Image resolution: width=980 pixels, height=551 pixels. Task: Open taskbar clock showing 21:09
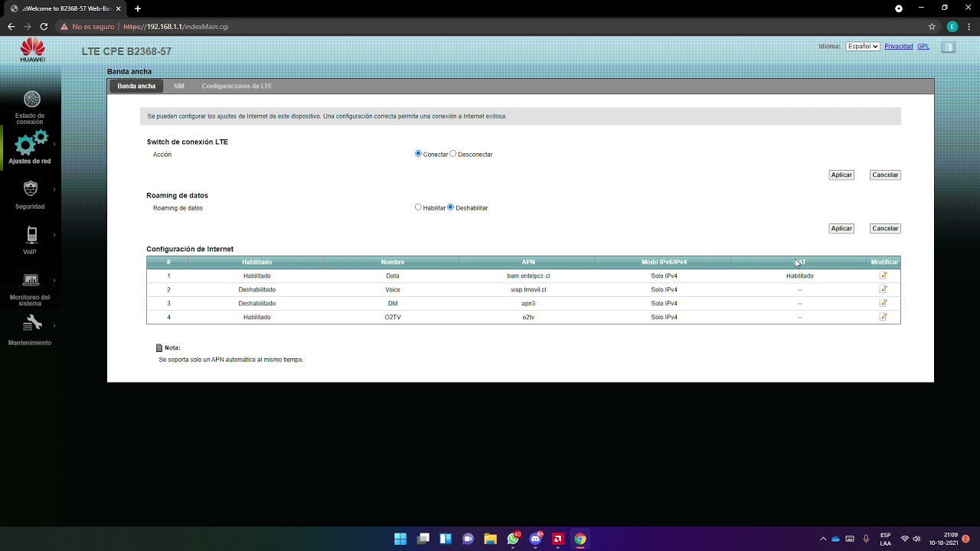(x=943, y=539)
